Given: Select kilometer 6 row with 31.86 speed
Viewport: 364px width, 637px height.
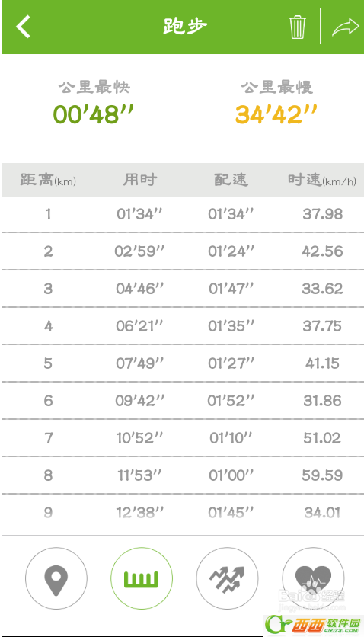Looking at the screenshot, I should tap(183, 401).
